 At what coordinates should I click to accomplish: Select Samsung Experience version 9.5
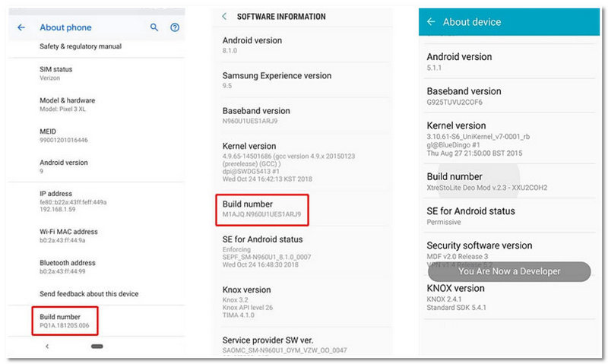click(277, 81)
